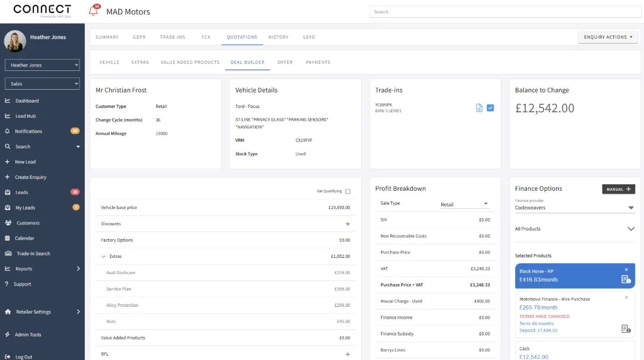Click the Leads inbox icon in sidebar
The image size is (644, 360).
[8, 192]
